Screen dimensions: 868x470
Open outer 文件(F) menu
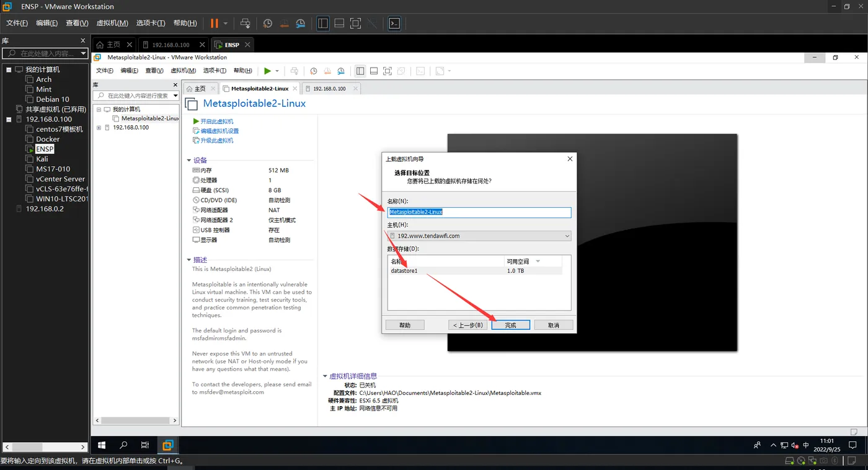coord(17,24)
